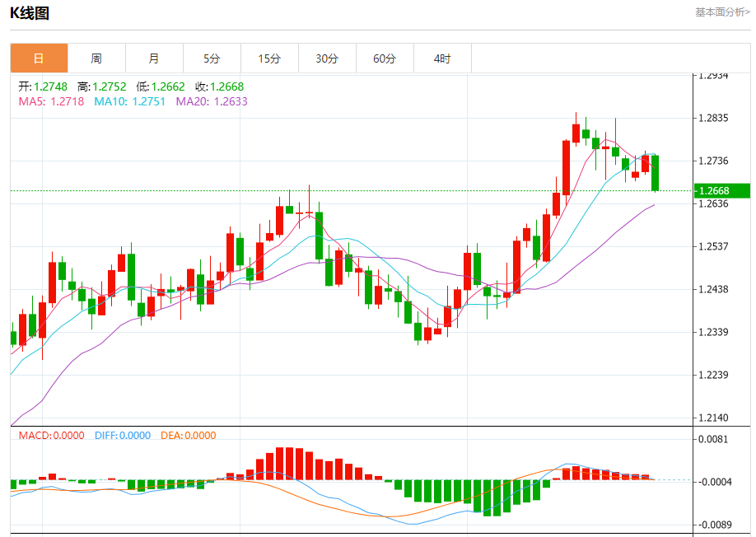Click the -0.0089 MACD axis label

(x=715, y=525)
